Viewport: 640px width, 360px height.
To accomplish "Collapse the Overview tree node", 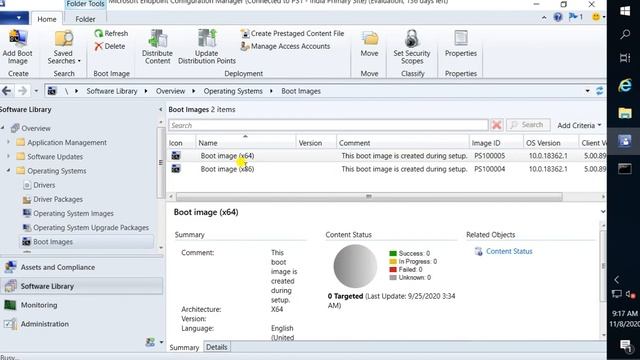I will (x=3, y=128).
